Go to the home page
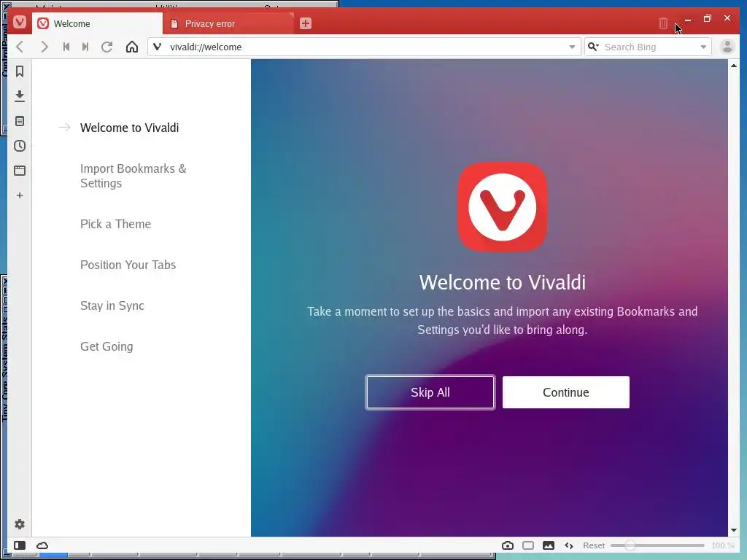The height and width of the screenshot is (560, 747). click(x=132, y=47)
